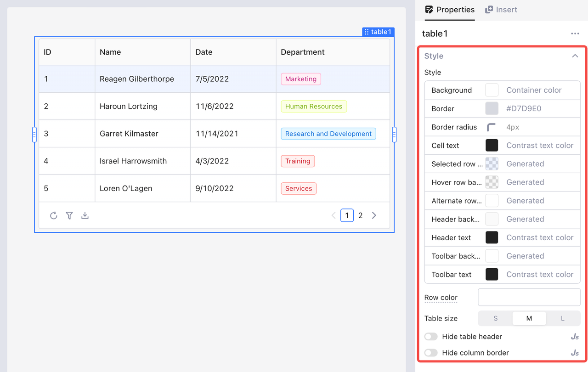Go to next page arrow in pagination
This screenshot has width=588, height=372.
coord(374,215)
